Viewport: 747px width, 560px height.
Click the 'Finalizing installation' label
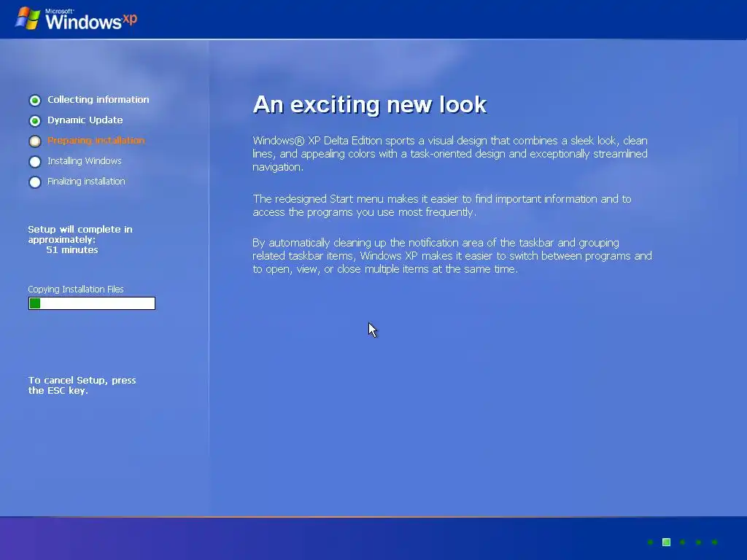tap(86, 182)
